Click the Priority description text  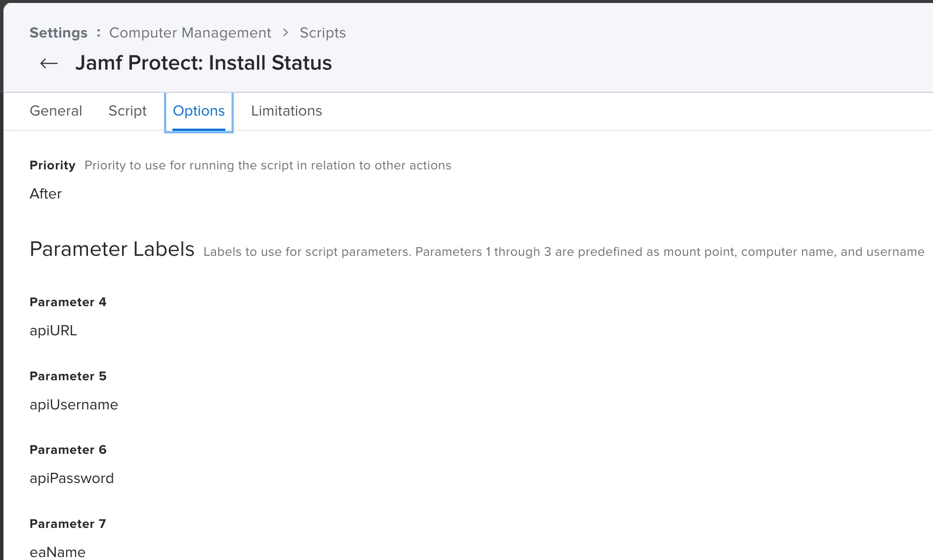(268, 165)
